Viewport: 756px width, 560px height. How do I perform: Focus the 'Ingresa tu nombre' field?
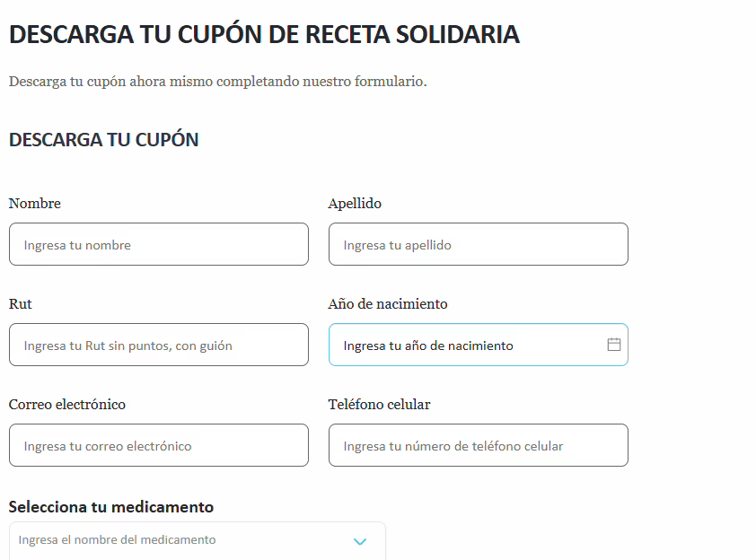point(159,244)
